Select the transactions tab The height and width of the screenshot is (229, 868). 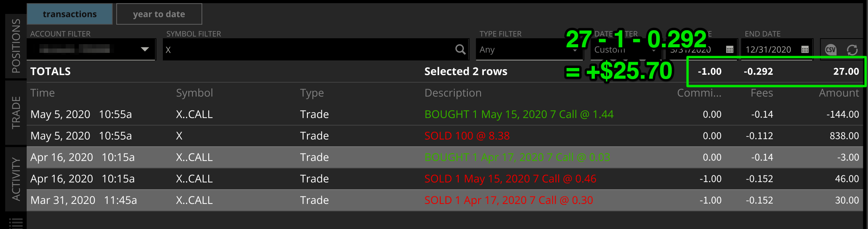coord(70,14)
